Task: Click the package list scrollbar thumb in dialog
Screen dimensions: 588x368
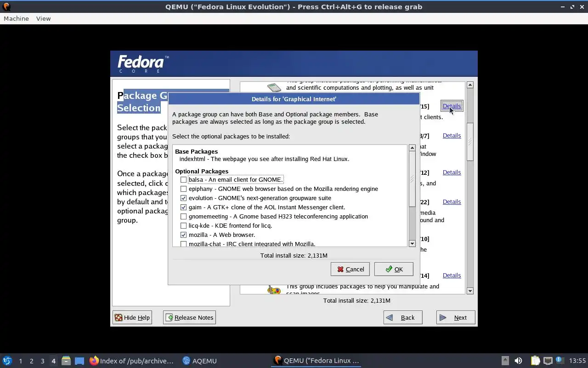Action: click(x=412, y=179)
